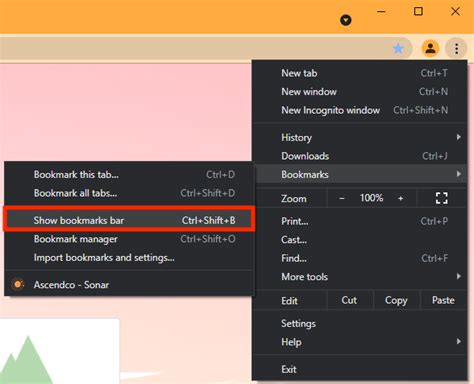Click the dark circular dropdown arrow icon
This screenshot has height=384, width=474.
(346, 20)
